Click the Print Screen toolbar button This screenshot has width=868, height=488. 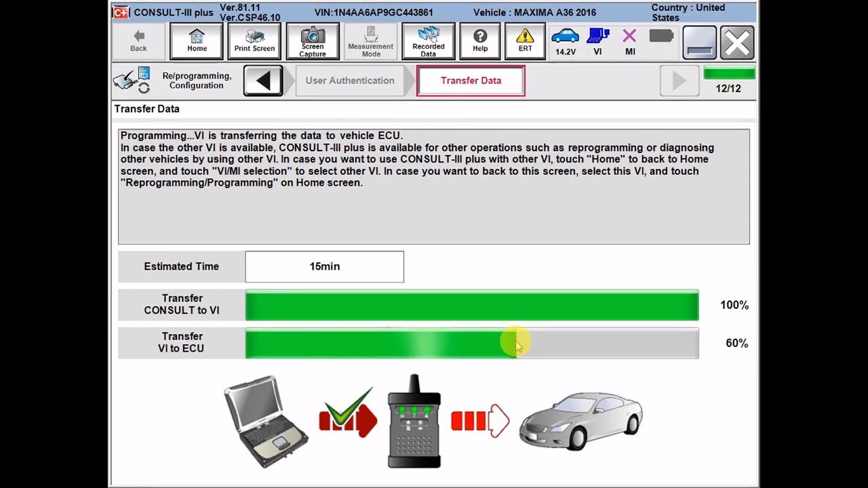(254, 41)
